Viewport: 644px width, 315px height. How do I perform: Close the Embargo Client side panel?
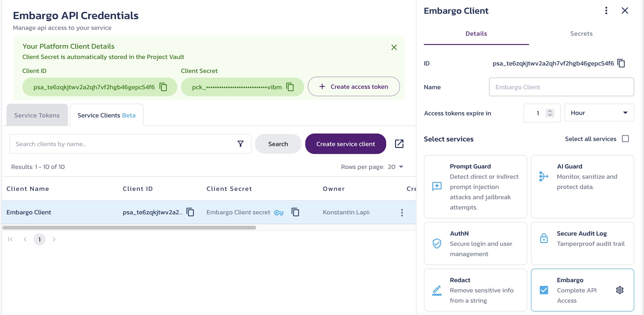coord(625,10)
